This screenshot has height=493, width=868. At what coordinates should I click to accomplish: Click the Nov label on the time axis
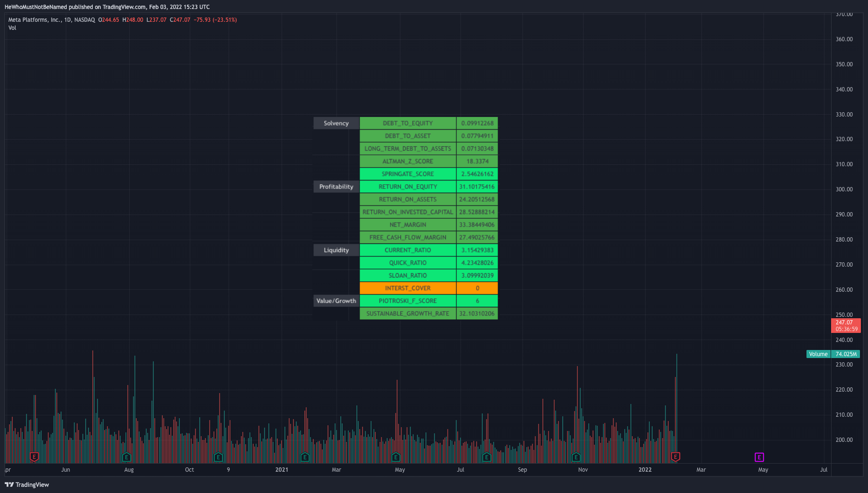point(583,470)
